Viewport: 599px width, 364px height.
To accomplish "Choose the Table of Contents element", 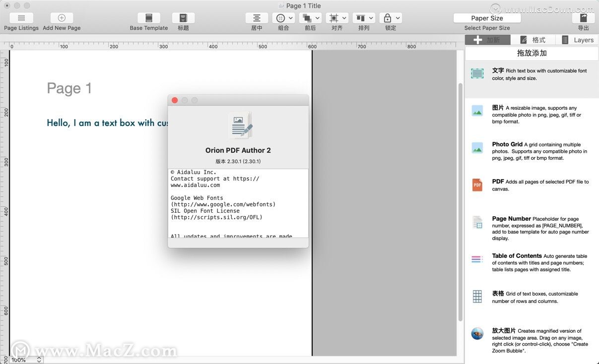I will pos(532,263).
